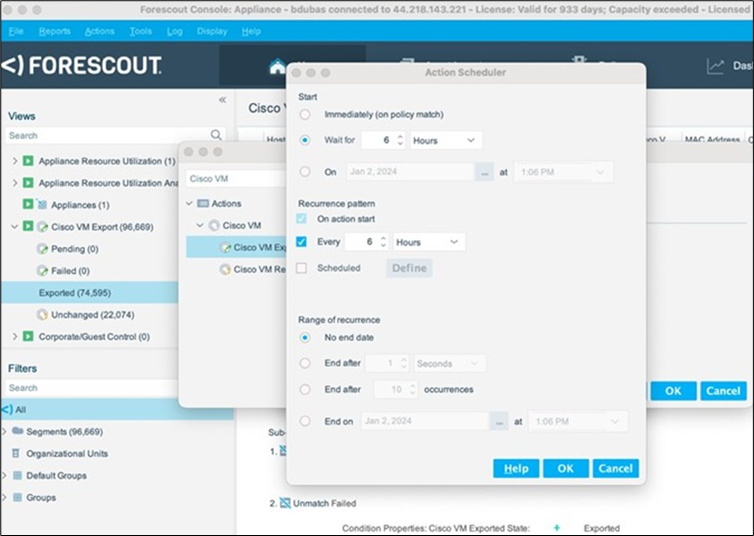Open the Reports menu

click(x=54, y=31)
